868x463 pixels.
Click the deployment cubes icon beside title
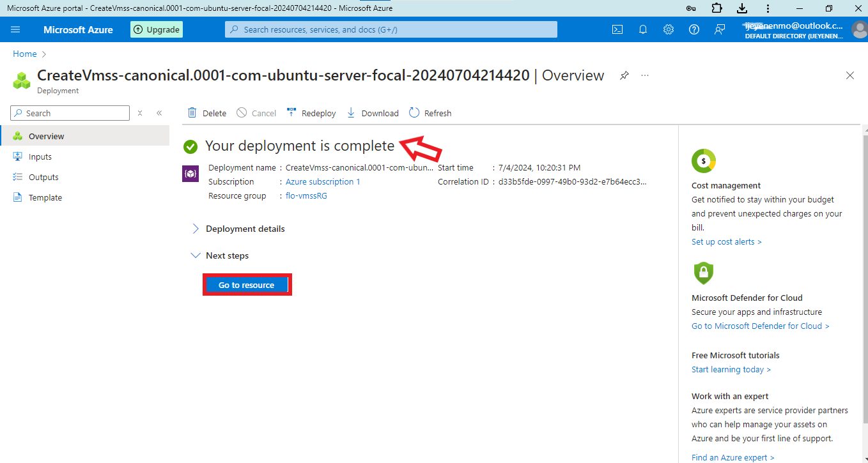pyautogui.click(x=22, y=80)
